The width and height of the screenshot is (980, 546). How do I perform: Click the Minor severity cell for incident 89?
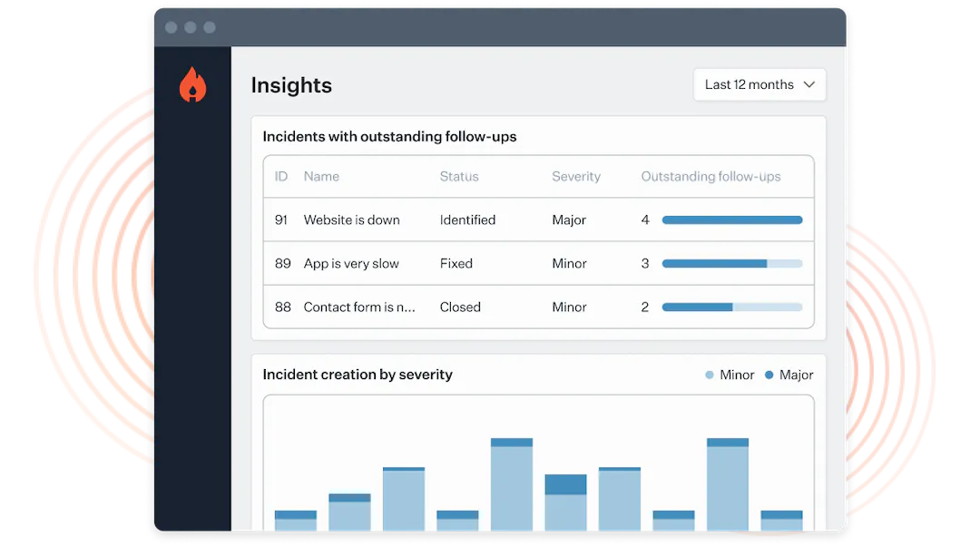point(569,264)
